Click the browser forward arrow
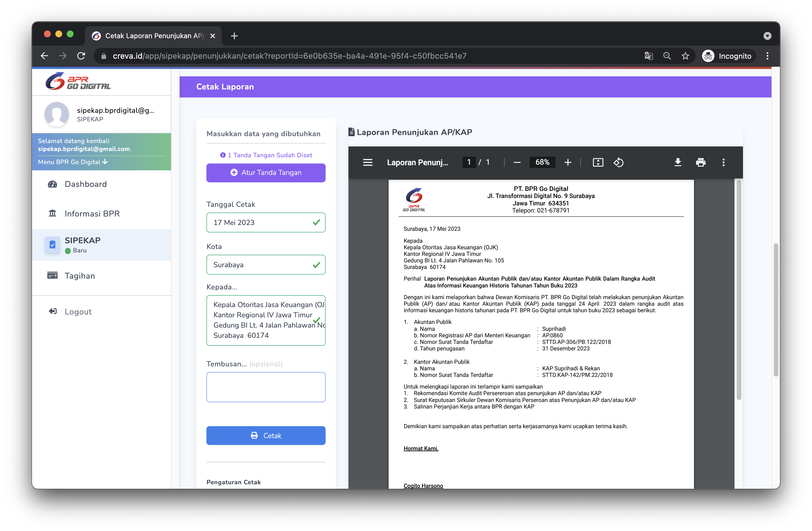 click(x=62, y=56)
